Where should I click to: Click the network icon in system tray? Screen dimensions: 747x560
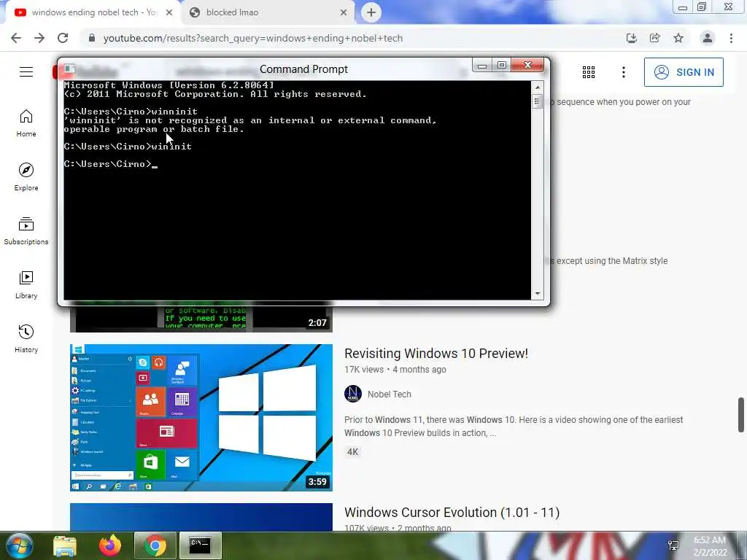[673, 545]
